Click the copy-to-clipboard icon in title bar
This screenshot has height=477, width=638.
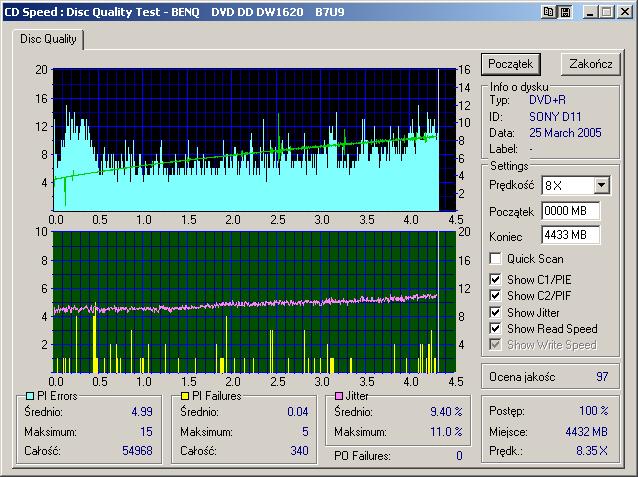tap(548, 12)
